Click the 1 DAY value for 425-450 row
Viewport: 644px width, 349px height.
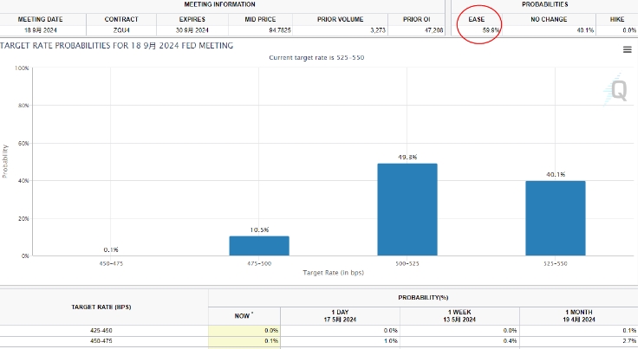coord(391,331)
